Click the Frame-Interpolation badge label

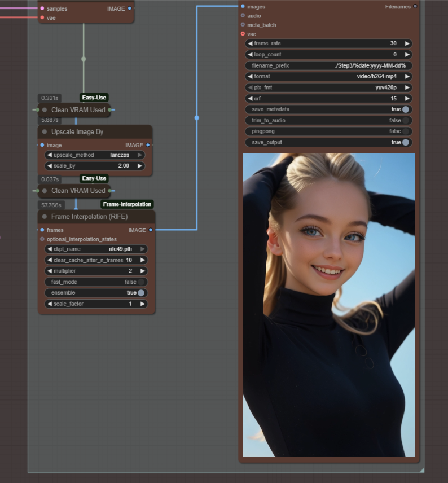pos(127,204)
